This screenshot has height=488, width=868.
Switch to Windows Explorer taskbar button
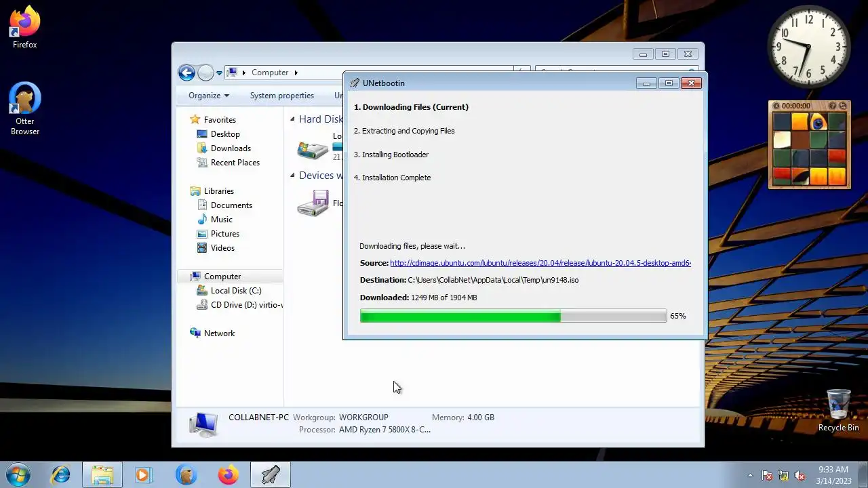click(x=102, y=475)
